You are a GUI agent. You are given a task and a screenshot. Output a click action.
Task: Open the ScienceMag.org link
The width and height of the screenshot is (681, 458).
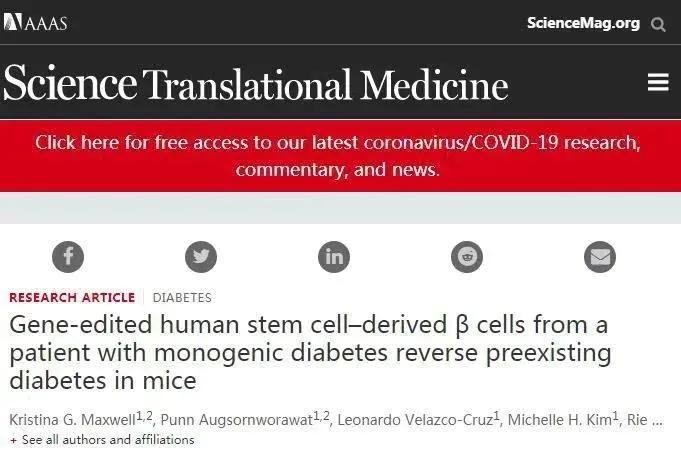click(583, 23)
